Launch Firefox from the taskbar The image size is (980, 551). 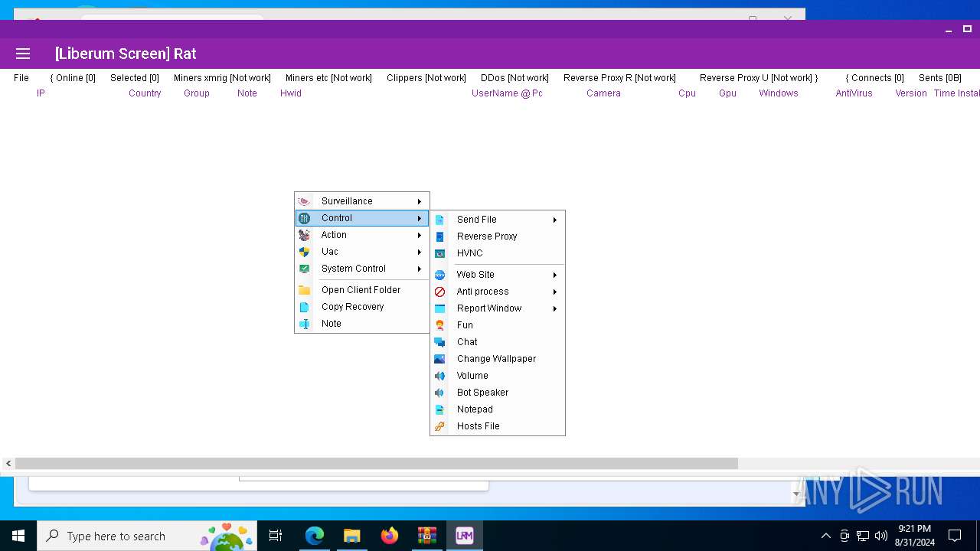(x=390, y=536)
